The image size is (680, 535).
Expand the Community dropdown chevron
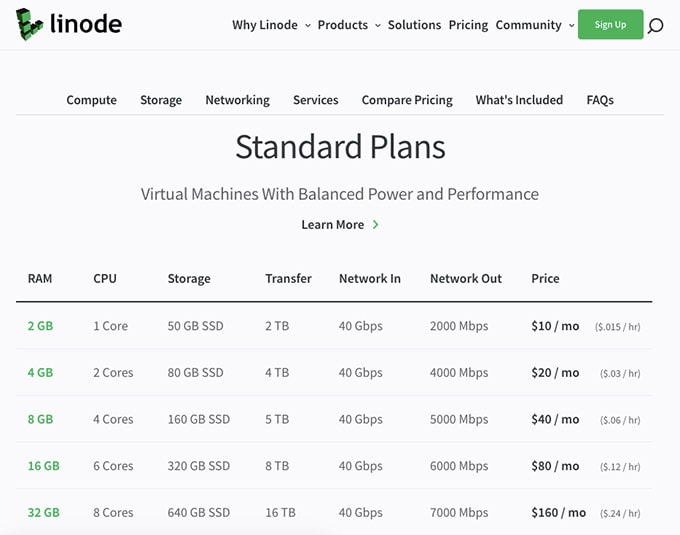[x=572, y=26]
